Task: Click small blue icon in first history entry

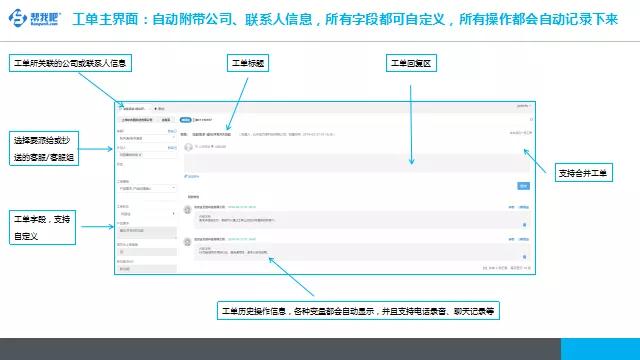Action: (524, 225)
